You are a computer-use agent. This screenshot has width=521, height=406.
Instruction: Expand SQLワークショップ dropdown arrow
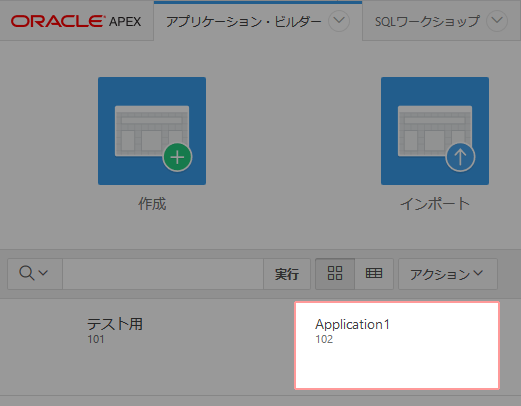(497, 21)
